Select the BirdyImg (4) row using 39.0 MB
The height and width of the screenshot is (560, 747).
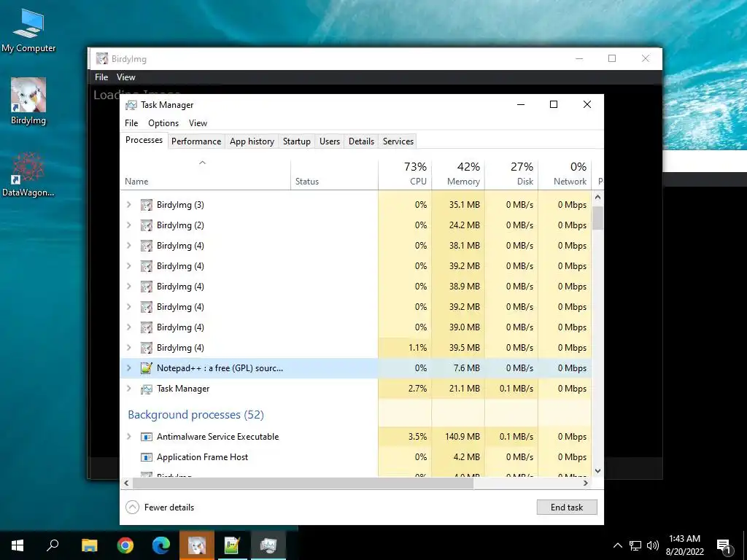(x=356, y=327)
